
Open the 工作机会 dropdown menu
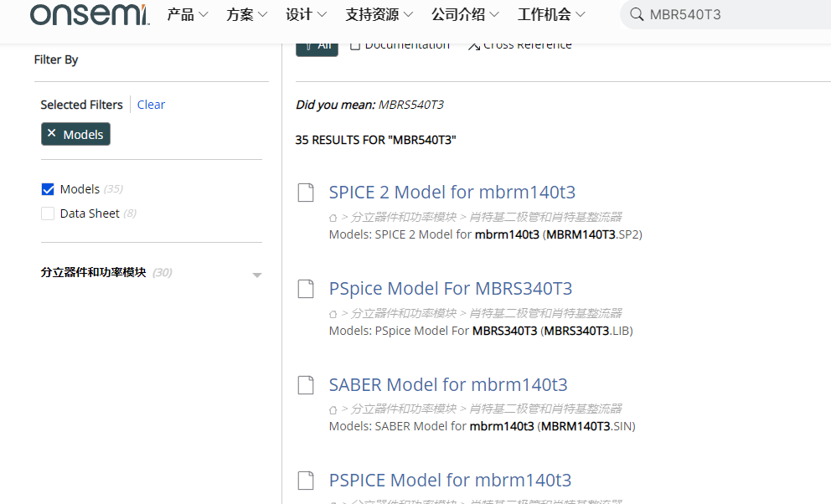pos(551,14)
